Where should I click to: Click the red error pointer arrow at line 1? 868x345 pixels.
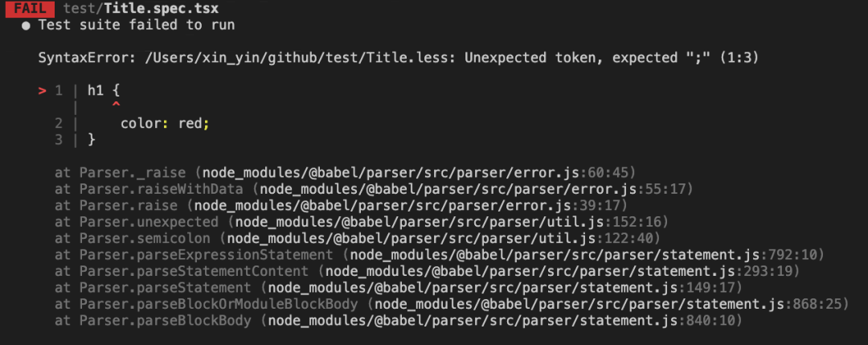(42, 90)
